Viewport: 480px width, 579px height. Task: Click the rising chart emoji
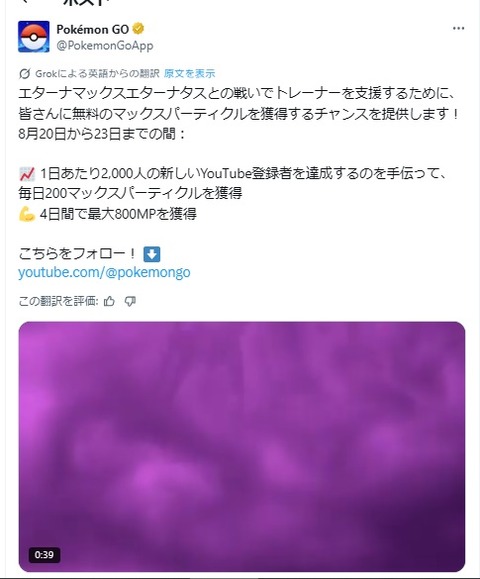[x=27, y=174]
